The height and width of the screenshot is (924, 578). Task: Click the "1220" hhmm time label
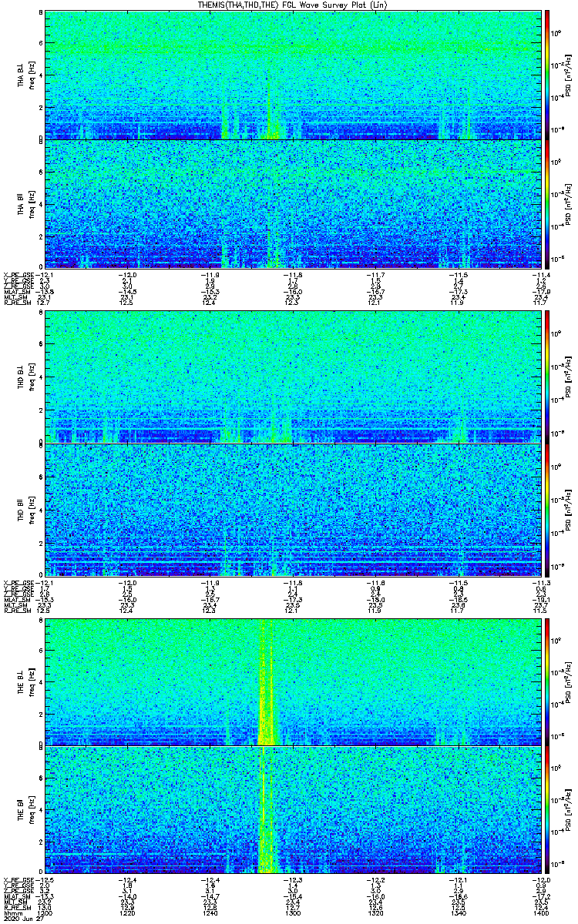127,914
